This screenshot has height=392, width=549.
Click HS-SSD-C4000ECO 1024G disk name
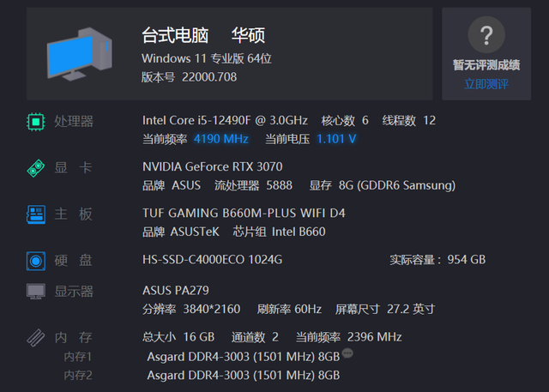(x=212, y=260)
